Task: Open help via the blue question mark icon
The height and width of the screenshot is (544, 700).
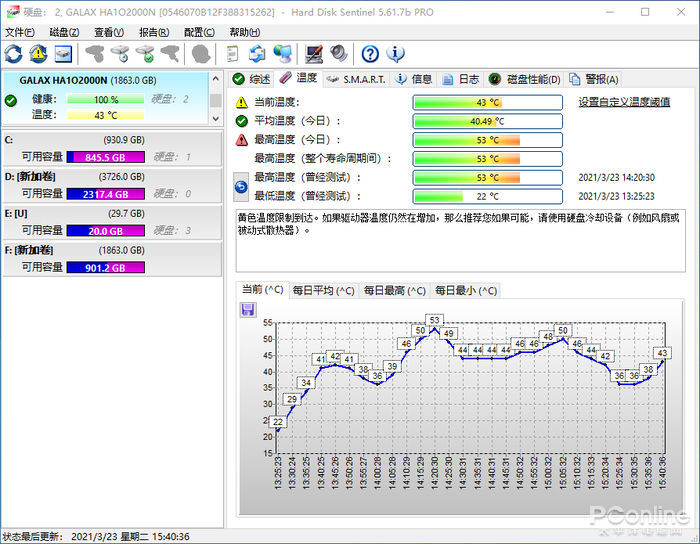Action: (370, 54)
